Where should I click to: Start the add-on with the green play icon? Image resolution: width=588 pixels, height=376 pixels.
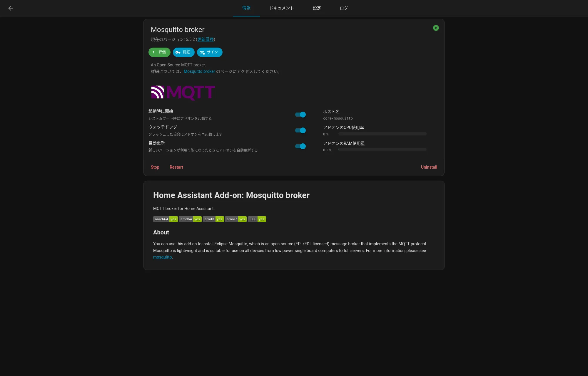(436, 28)
